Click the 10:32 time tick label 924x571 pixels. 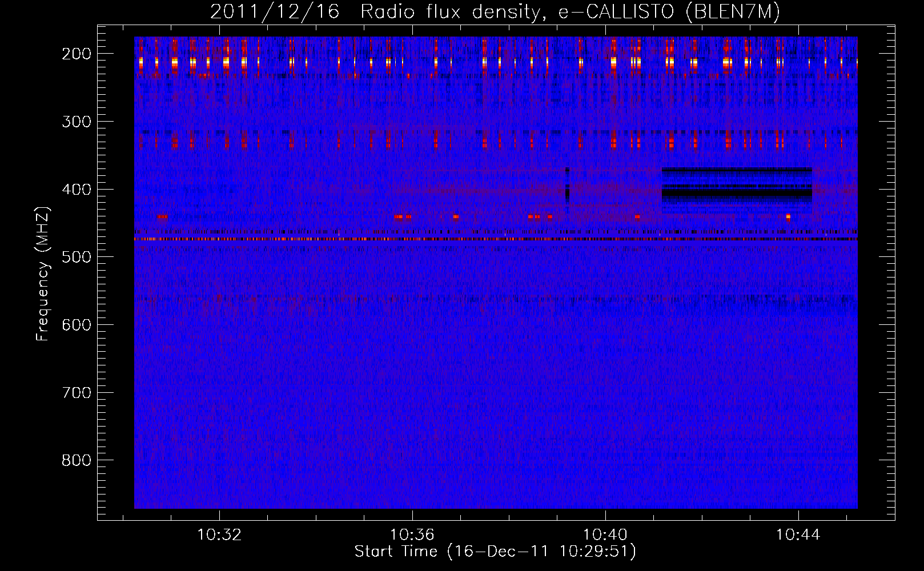pyautogui.click(x=219, y=535)
